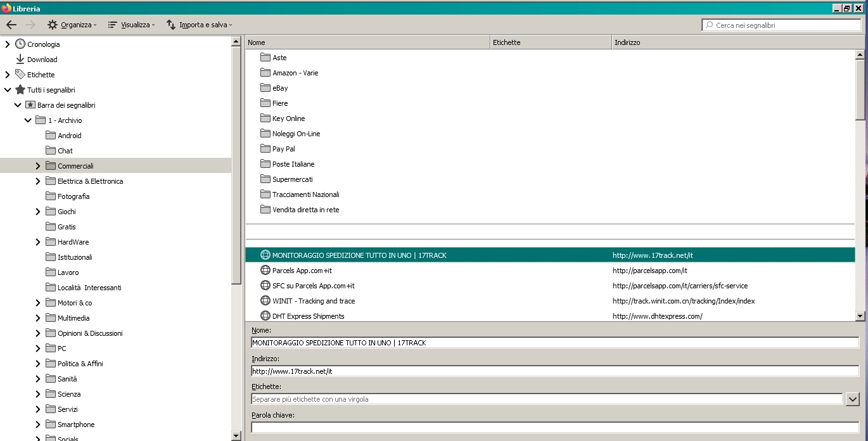Select the Chat folder in tree
Screen dimensions: 868x441
coord(115,151)
